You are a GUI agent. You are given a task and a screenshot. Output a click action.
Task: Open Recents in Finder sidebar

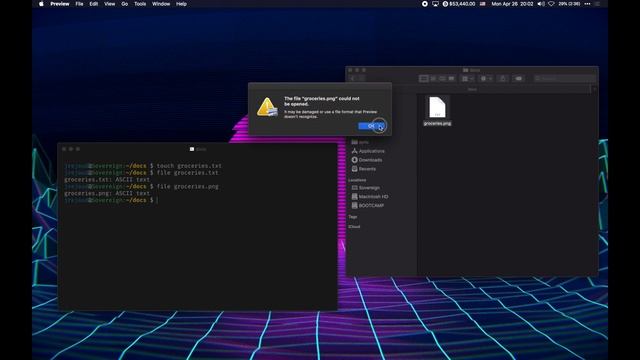coord(363,169)
